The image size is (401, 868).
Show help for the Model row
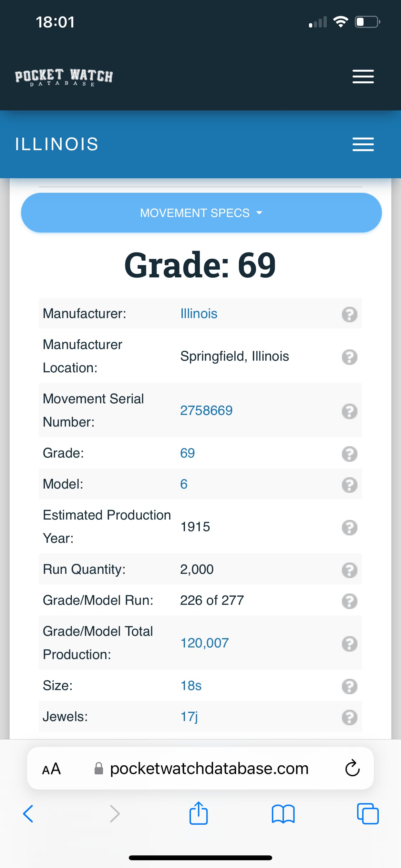point(349,485)
